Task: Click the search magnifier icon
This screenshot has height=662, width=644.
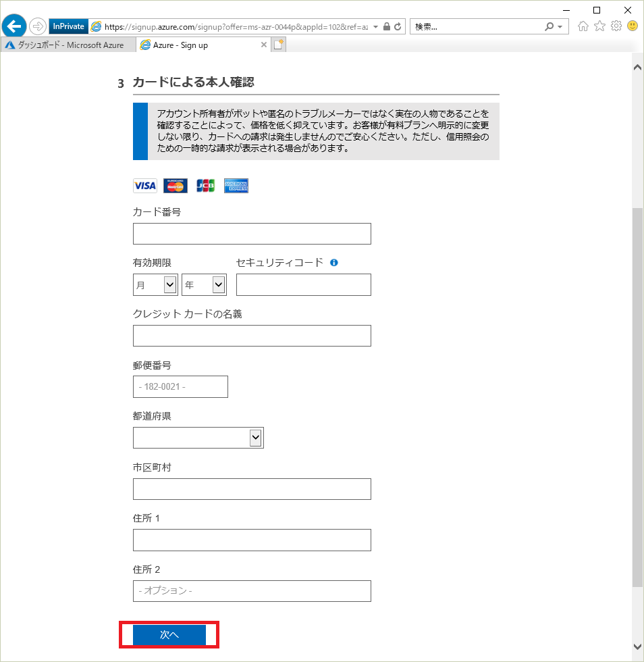Action: [549, 26]
